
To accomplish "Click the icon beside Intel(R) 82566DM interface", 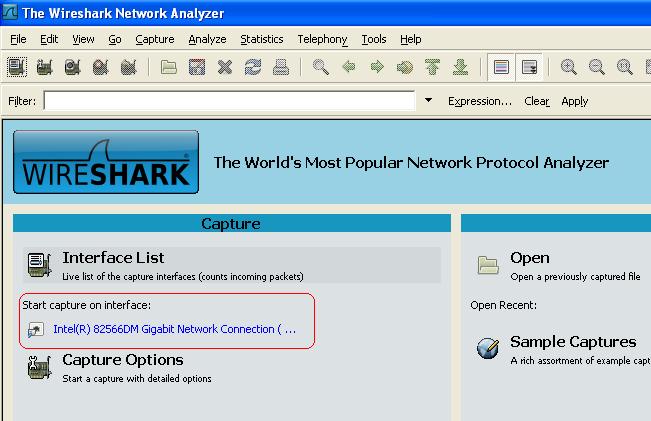I will coord(36,330).
